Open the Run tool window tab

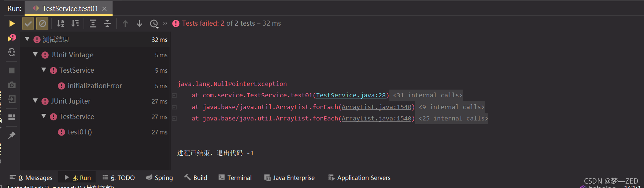[78, 178]
